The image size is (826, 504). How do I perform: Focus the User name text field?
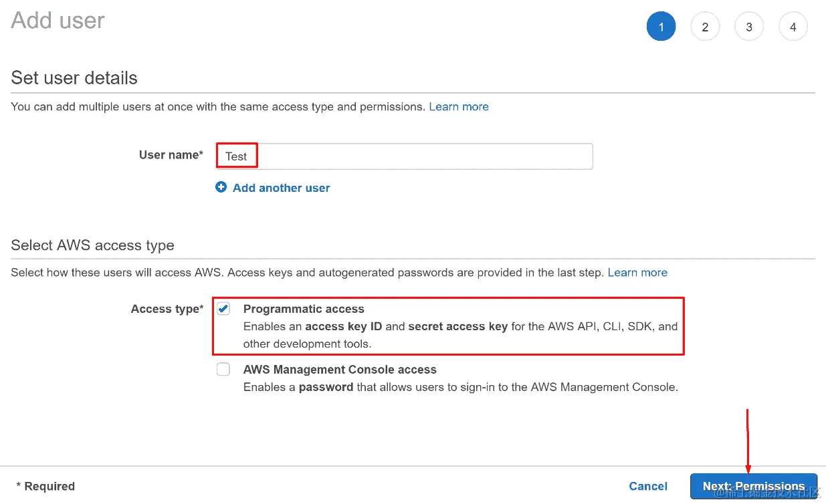(405, 156)
